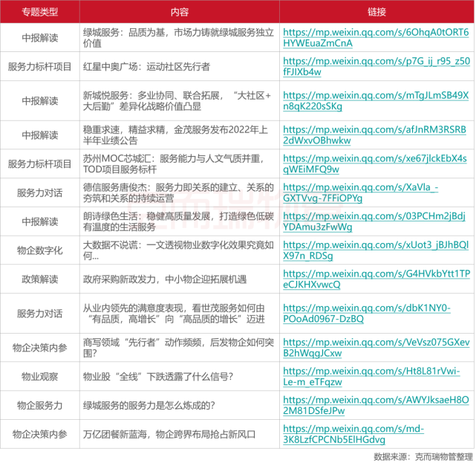Open the link starting with dbK1NY0-
476x463 pixels.
tap(367, 313)
